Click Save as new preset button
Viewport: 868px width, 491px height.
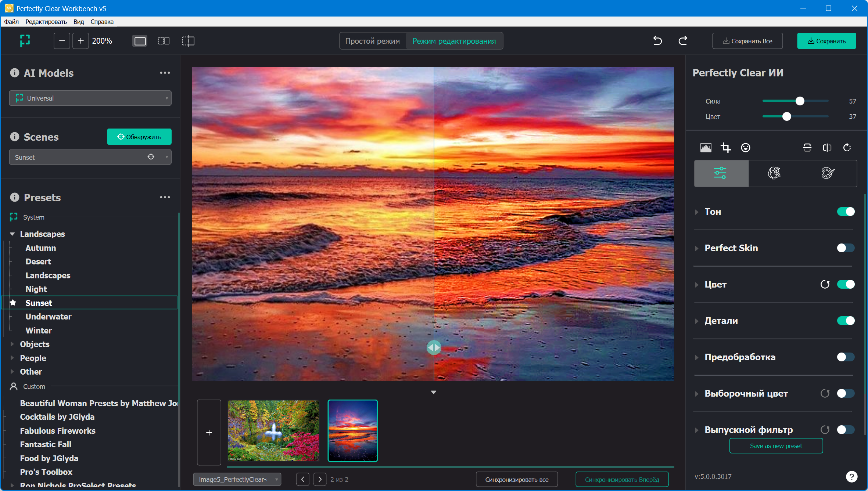pyautogui.click(x=776, y=446)
